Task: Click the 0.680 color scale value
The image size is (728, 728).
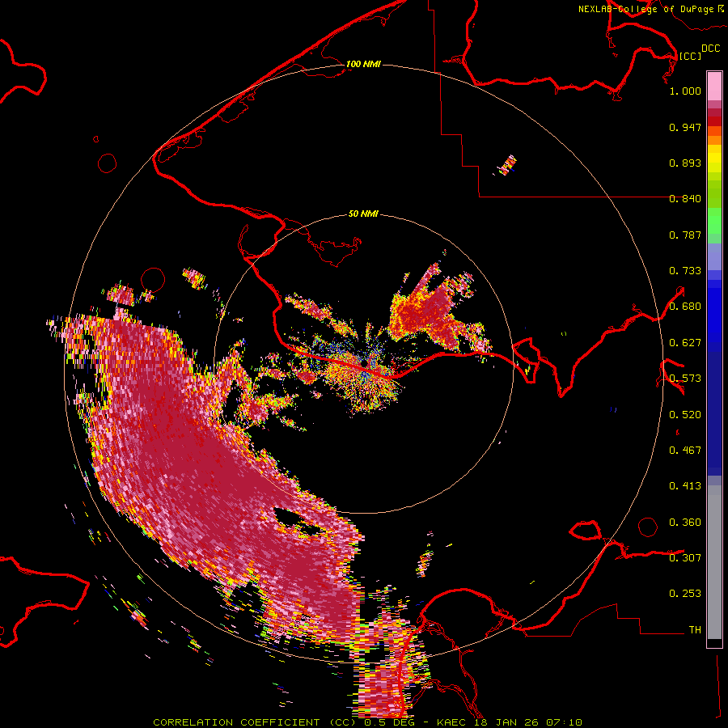Action: [x=685, y=307]
